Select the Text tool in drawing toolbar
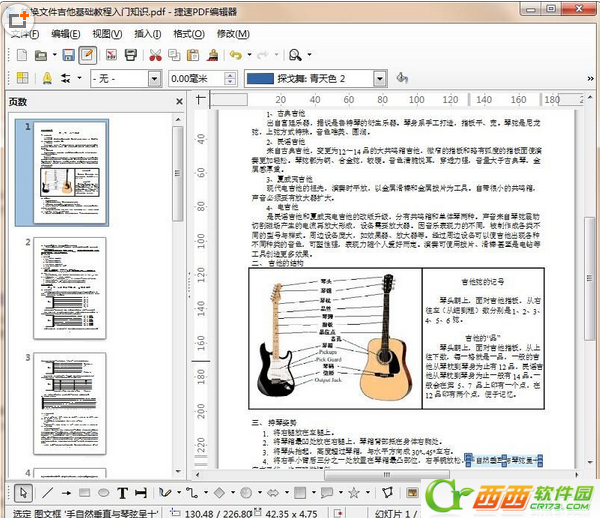 click(123, 492)
